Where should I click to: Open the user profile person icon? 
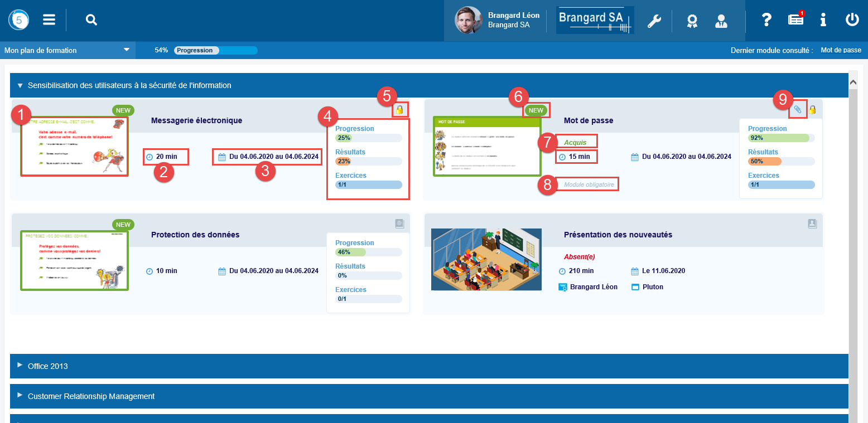tap(721, 21)
